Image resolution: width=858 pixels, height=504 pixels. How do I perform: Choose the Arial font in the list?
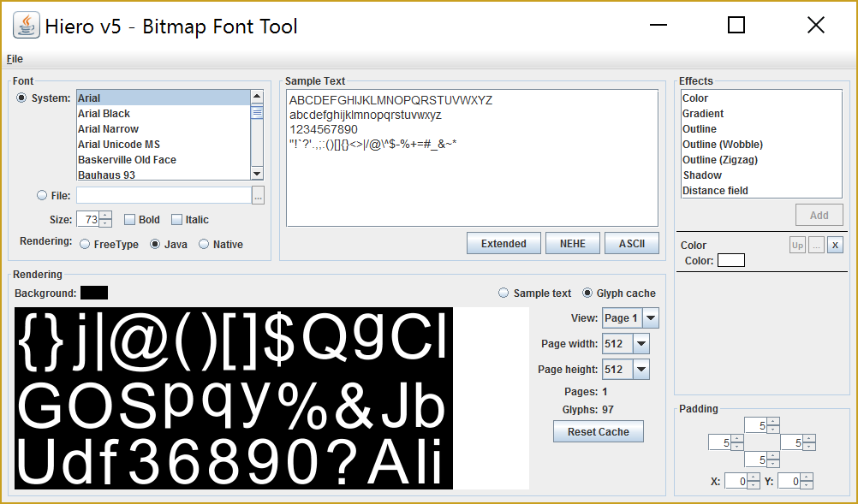coord(163,98)
